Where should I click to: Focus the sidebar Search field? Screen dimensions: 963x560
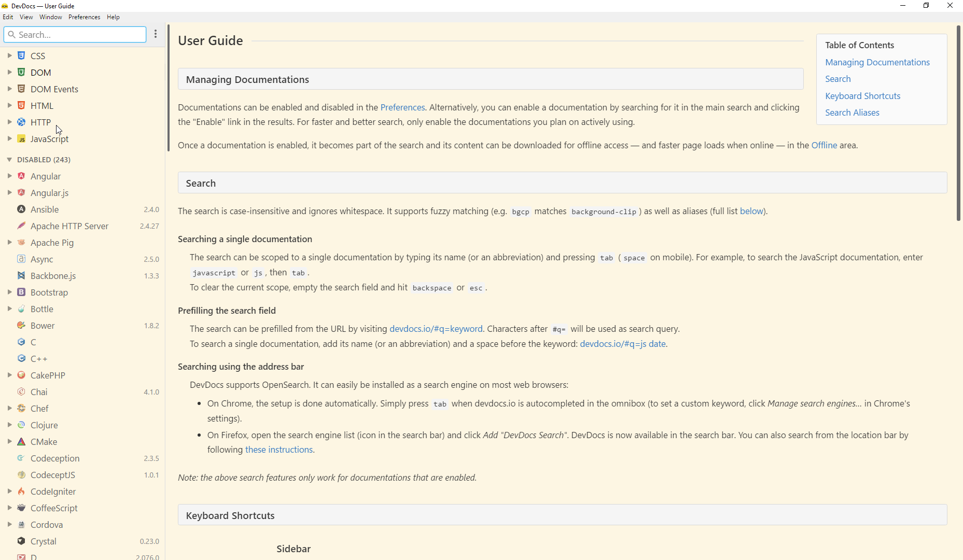[75, 35]
